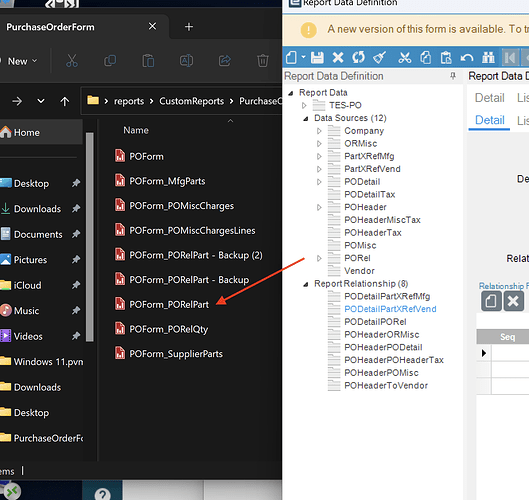Collapse the Data Sources (12) node

coord(305,118)
